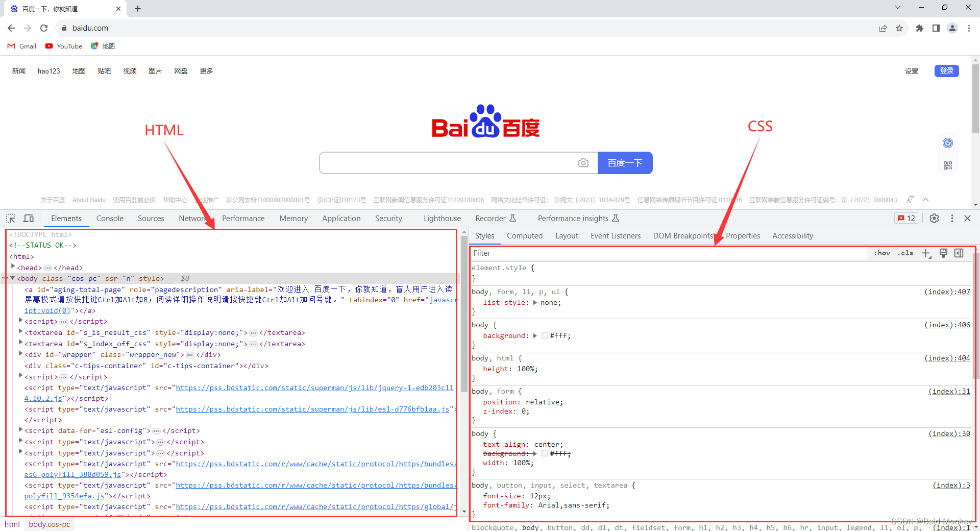Open the jquery-1-edb203c11 script URL
This screenshot has width=980, height=531.
(314, 388)
